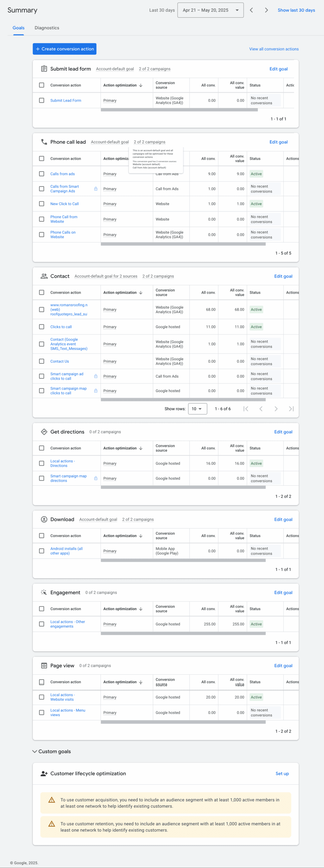The width and height of the screenshot is (324, 868).
Task: Click lock icon beside Smart campaign ad clicks to call
Action: click(96, 376)
